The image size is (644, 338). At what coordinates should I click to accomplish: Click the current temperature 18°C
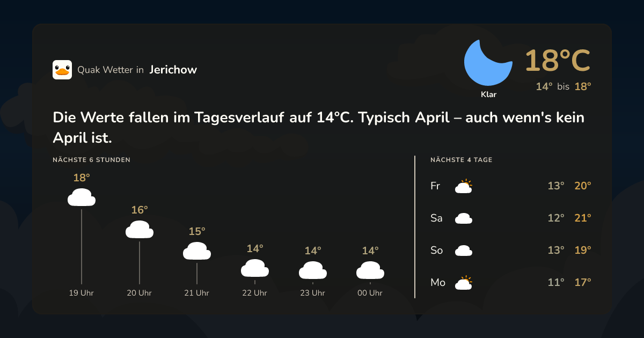point(558,61)
